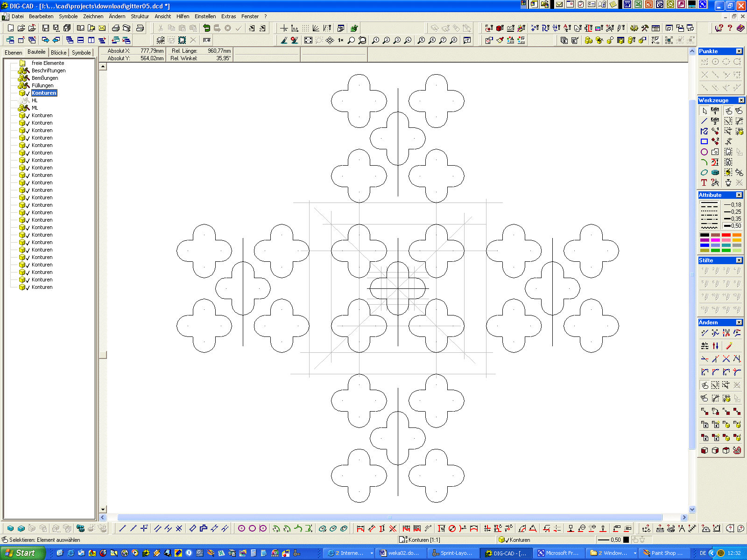Activate zoom view number 5
This screenshot has height=560, width=747.
(421, 41)
